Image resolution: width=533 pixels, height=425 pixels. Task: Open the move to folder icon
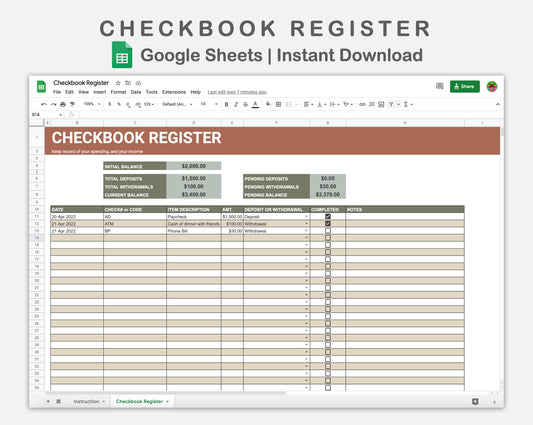[x=128, y=83]
